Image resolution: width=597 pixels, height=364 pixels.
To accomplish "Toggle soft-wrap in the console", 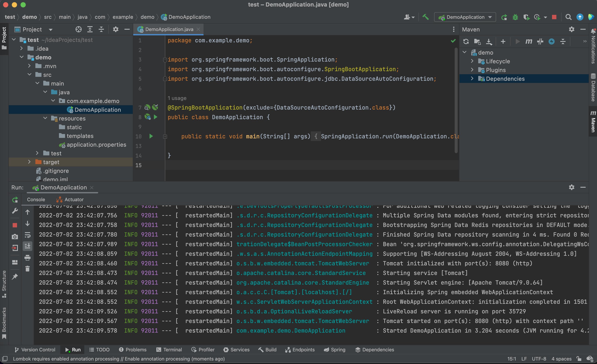I will (x=27, y=235).
